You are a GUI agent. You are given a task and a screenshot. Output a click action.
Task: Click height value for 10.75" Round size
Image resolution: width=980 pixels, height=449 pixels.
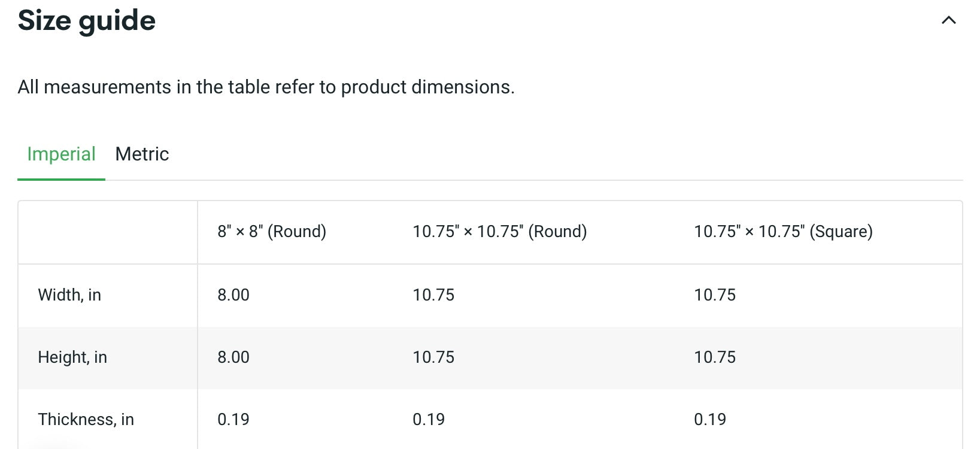tap(433, 357)
